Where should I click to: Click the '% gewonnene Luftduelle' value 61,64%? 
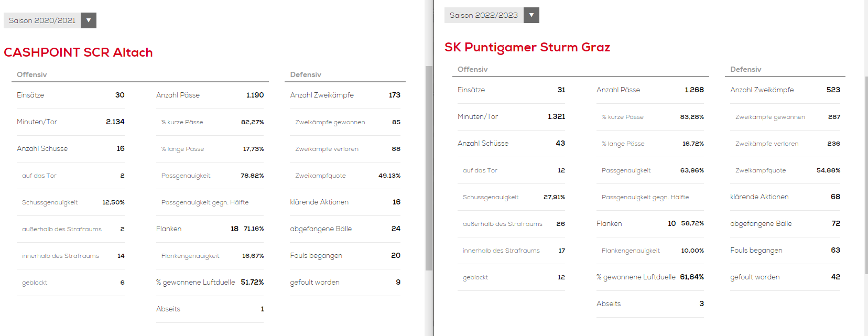tap(692, 277)
